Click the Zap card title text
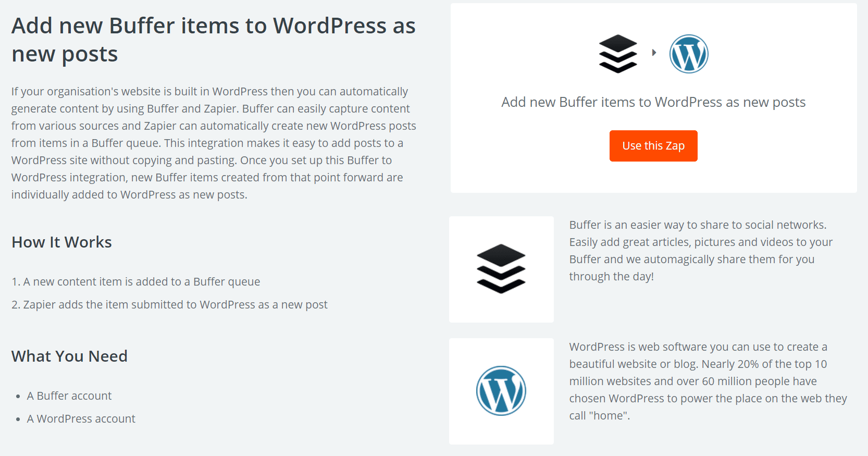This screenshot has width=868, height=456. 653,102
